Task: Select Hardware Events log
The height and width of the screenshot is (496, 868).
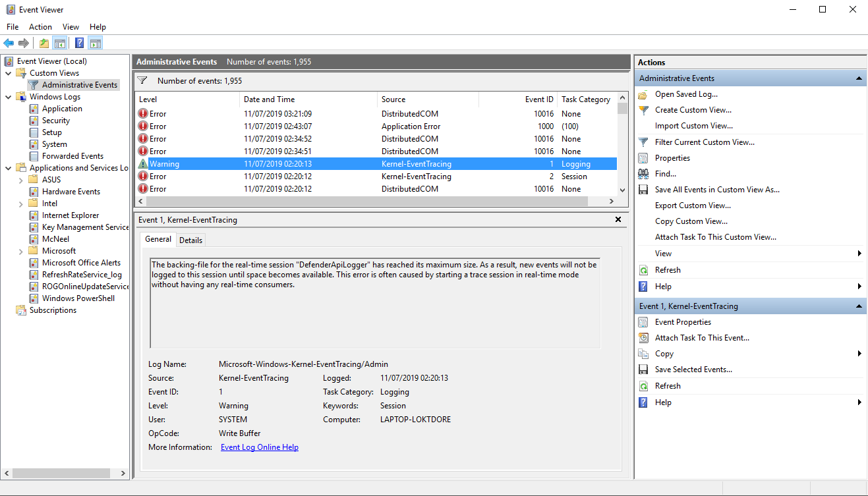Action: (71, 192)
